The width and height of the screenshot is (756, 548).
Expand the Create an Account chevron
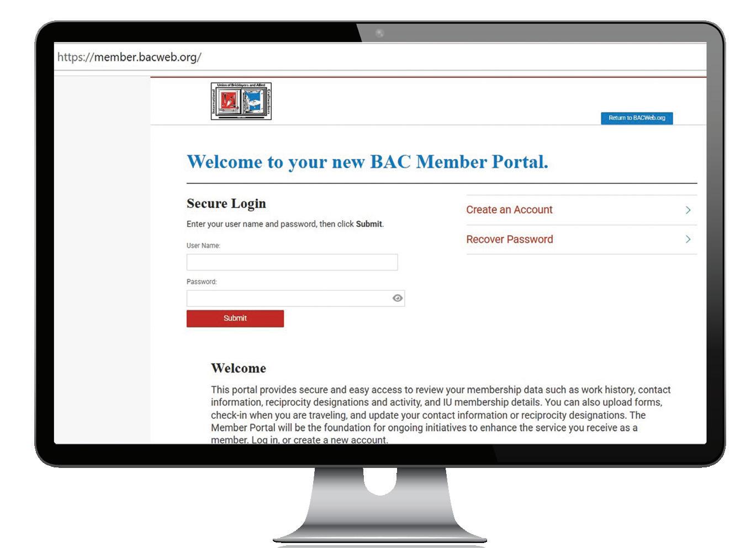[688, 210]
